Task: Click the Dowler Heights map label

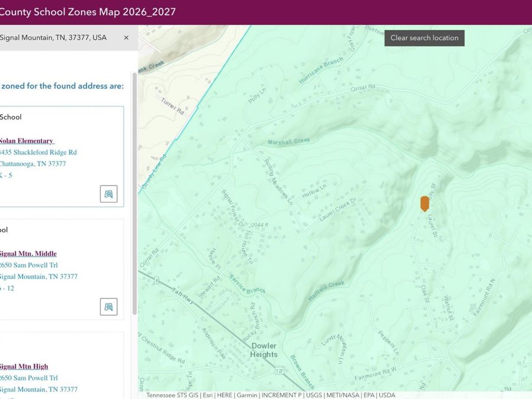Action: 264,350
